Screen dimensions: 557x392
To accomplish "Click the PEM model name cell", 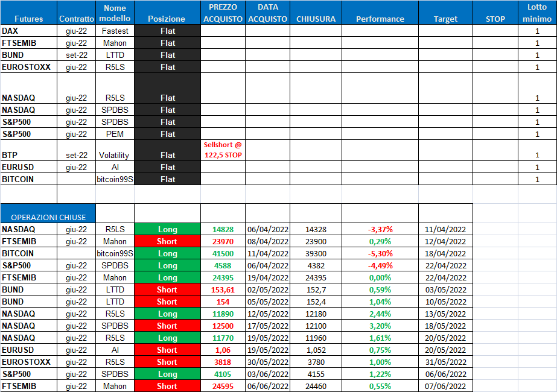I will click(x=115, y=134).
